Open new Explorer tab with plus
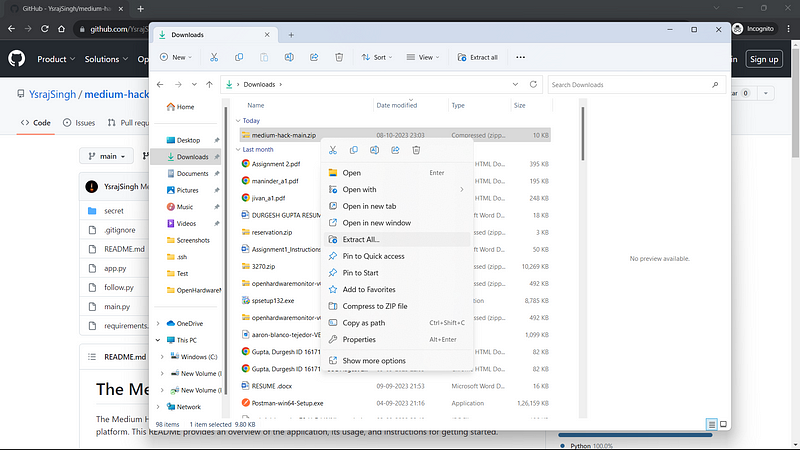This screenshot has height=450, width=800. tap(291, 35)
